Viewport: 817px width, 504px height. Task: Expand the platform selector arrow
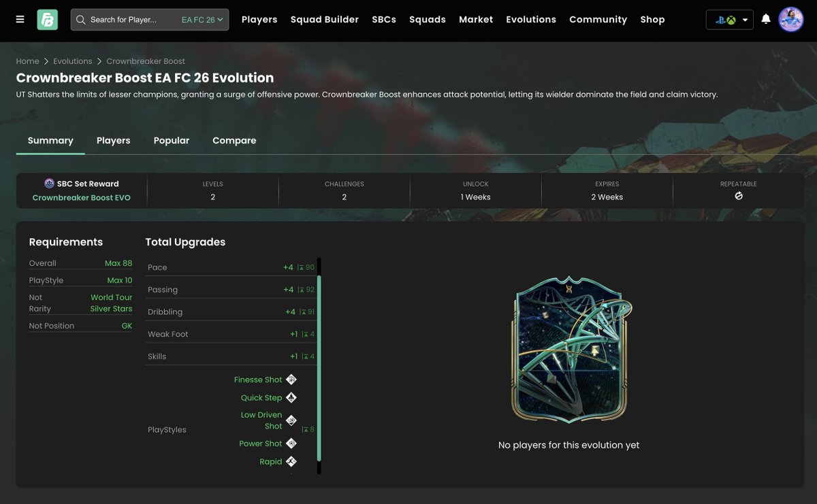click(x=745, y=20)
